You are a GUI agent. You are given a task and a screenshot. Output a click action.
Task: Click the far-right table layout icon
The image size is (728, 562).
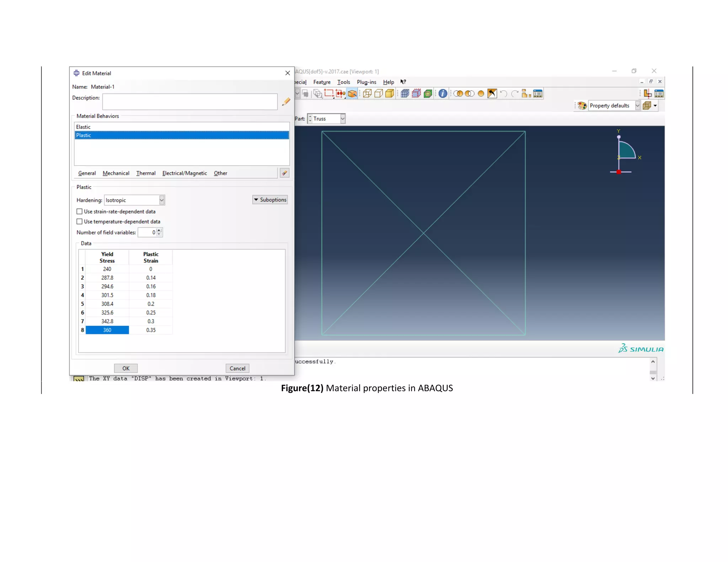pos(659,93)
